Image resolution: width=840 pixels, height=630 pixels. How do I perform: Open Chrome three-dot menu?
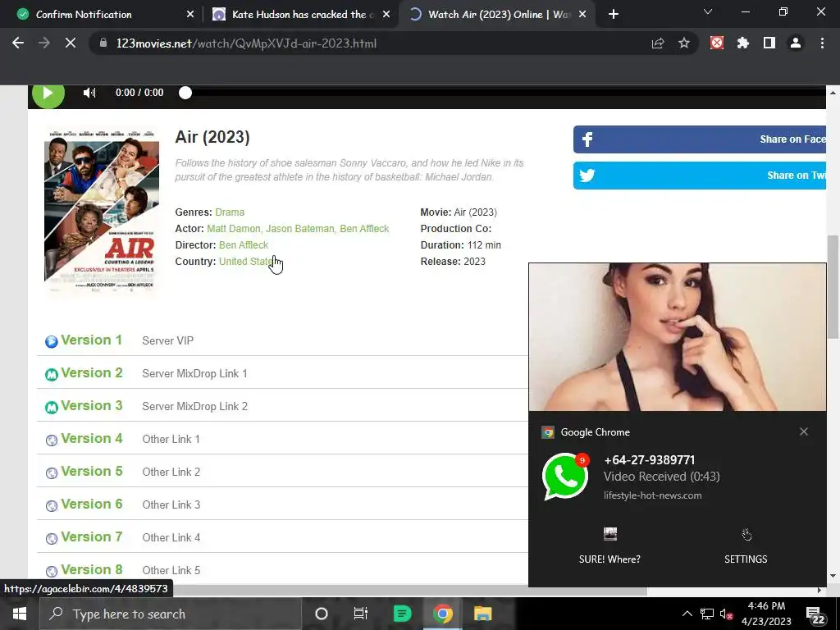click(822, 43)
